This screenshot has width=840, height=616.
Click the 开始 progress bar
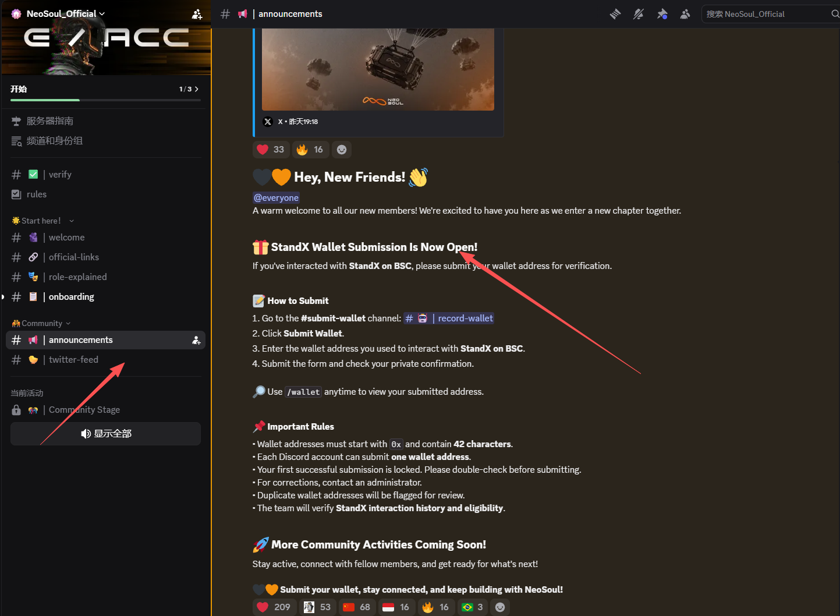pos(105,100)
